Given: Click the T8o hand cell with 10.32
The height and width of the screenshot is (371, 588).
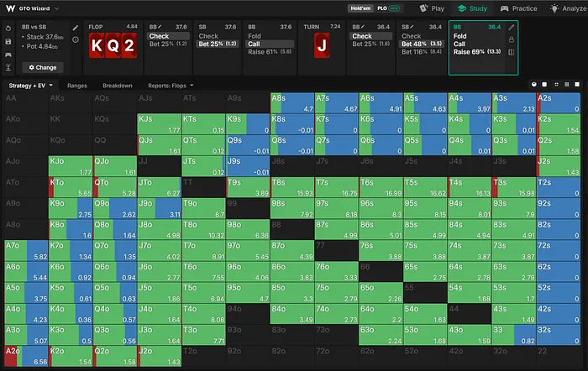Looking at the screenshot, I should [203, 230].
